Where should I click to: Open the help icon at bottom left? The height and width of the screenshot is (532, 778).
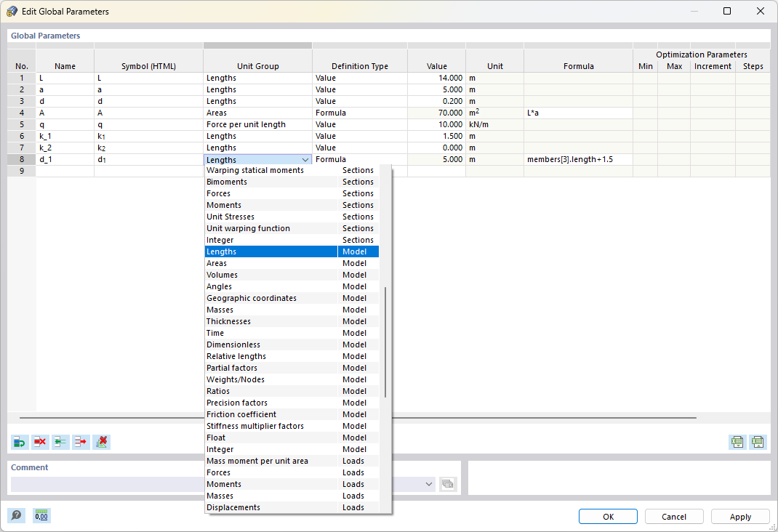pos(17,515)
